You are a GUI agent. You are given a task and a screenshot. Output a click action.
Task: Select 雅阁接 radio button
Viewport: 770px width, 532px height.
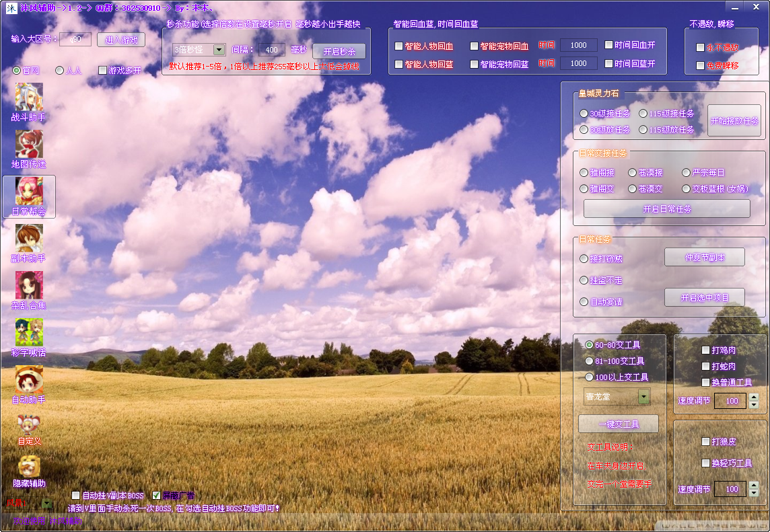584,173
